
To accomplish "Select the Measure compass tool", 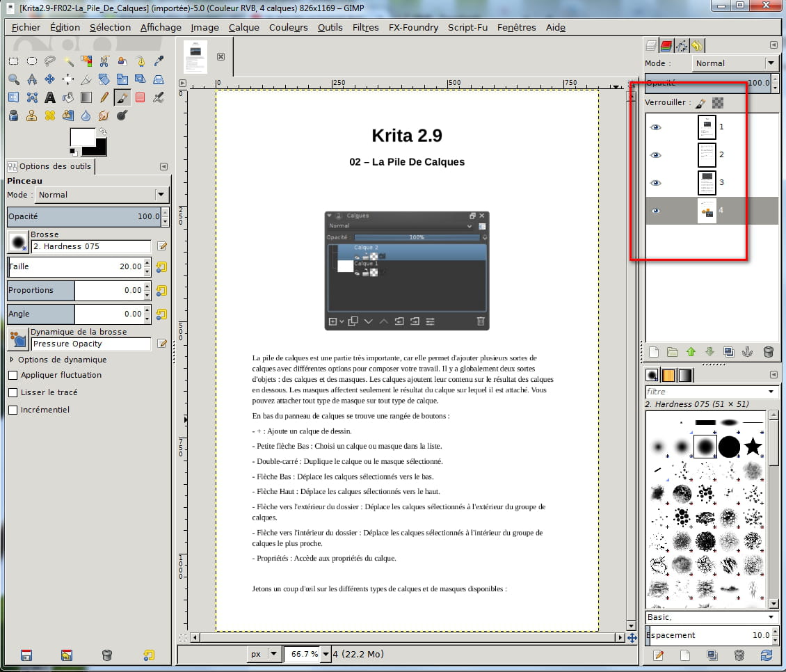I will tap(31, 79).
